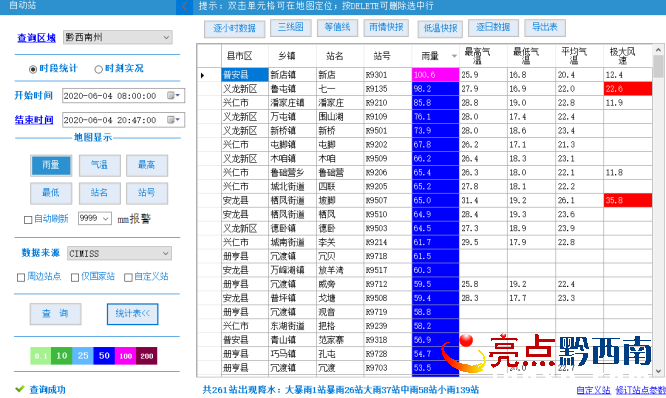Open the 数据来源 CIMISS dropdown
Screen dimensions: 666x398
click(x=119, y=254)
